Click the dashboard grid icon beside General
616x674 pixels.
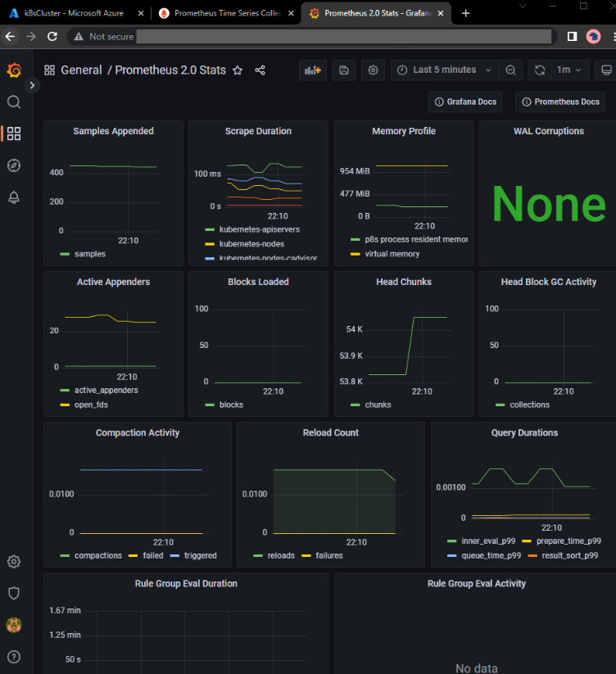pyautogui.click(x=49, y=70)
